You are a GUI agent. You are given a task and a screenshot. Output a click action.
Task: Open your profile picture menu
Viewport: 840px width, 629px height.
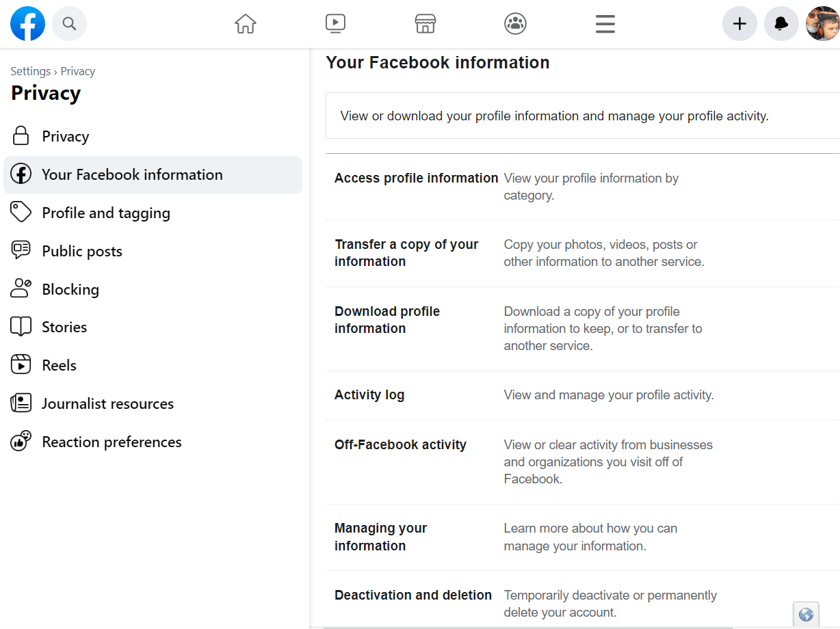point(822,23)
